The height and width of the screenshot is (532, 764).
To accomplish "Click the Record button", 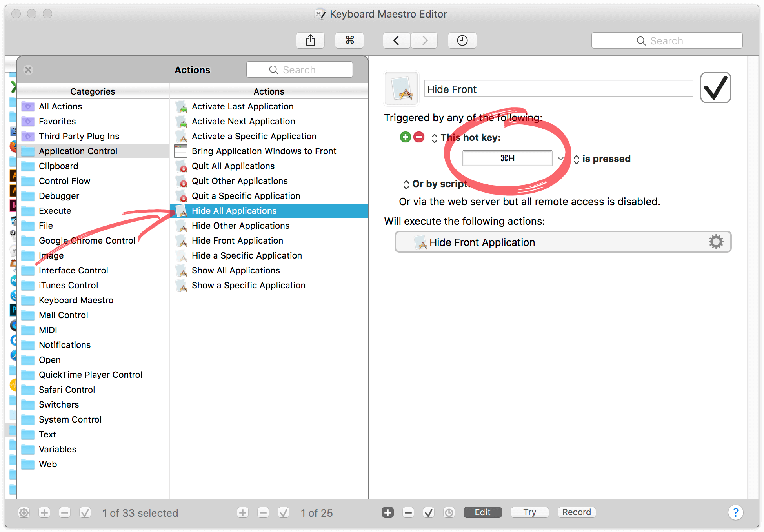I will click(x=577, y=512).
